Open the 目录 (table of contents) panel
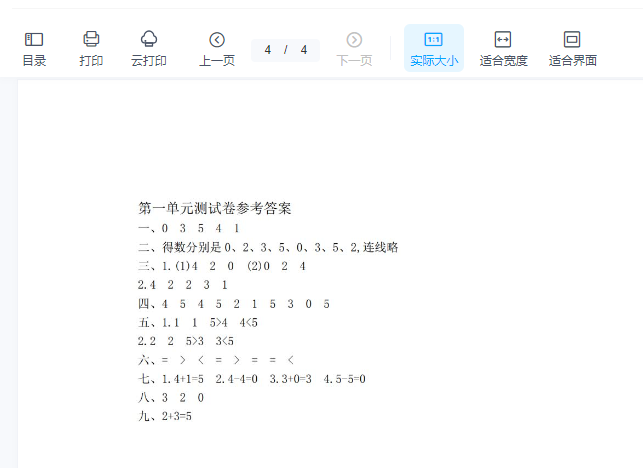643x468 pixels. [x=34, y=48]
